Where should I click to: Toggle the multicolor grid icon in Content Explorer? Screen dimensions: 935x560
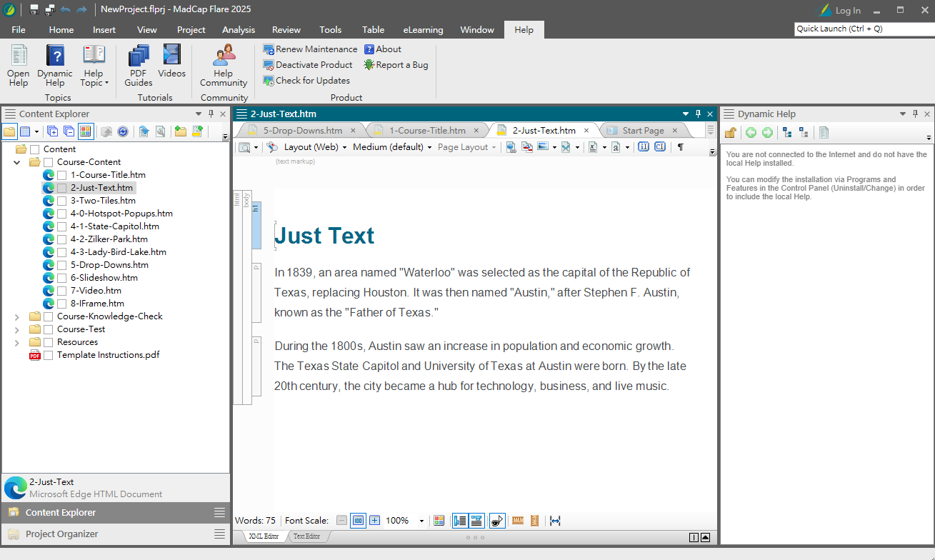86,131
